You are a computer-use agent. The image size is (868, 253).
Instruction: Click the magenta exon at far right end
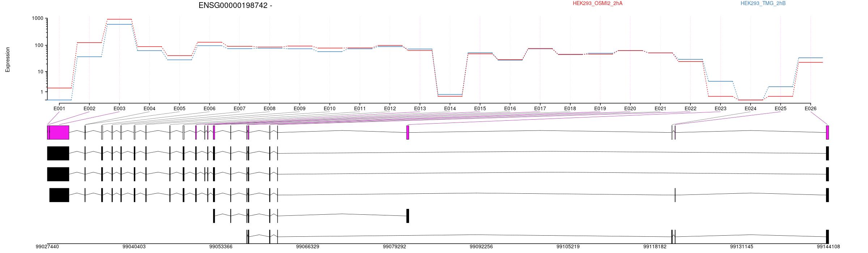(x=827, y=132)
